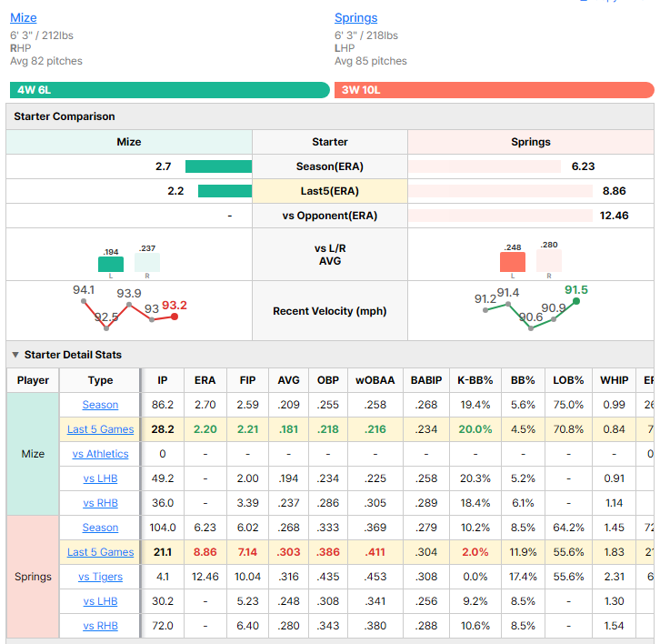The height and width of the screenshot is (644, 660).
Task: Click Mize's Last 5 K-BB% cell 20.0%
Action: coord(475,429)
